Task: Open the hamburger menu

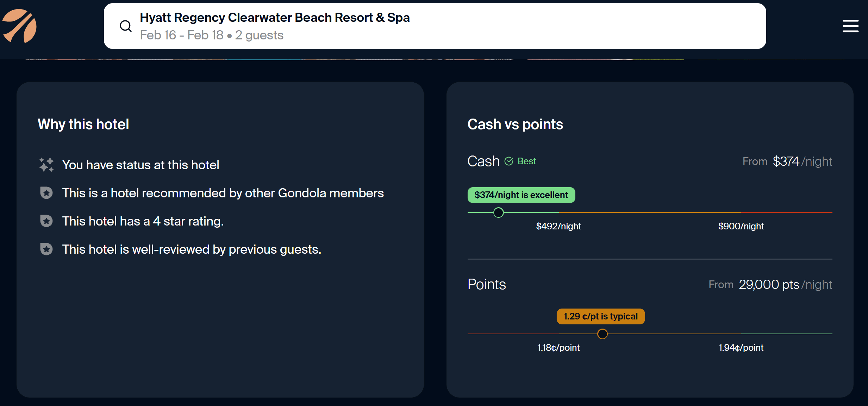Action: [x=850, y=26]
